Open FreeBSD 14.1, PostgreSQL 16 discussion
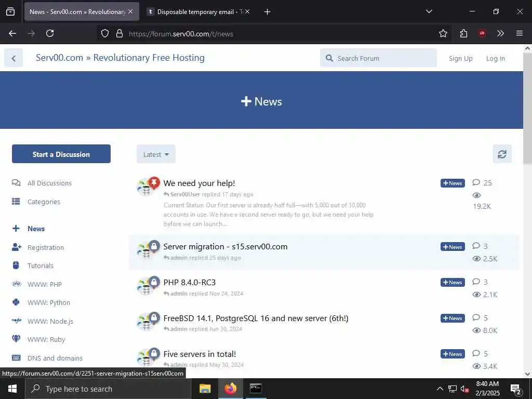 point(256,318)
